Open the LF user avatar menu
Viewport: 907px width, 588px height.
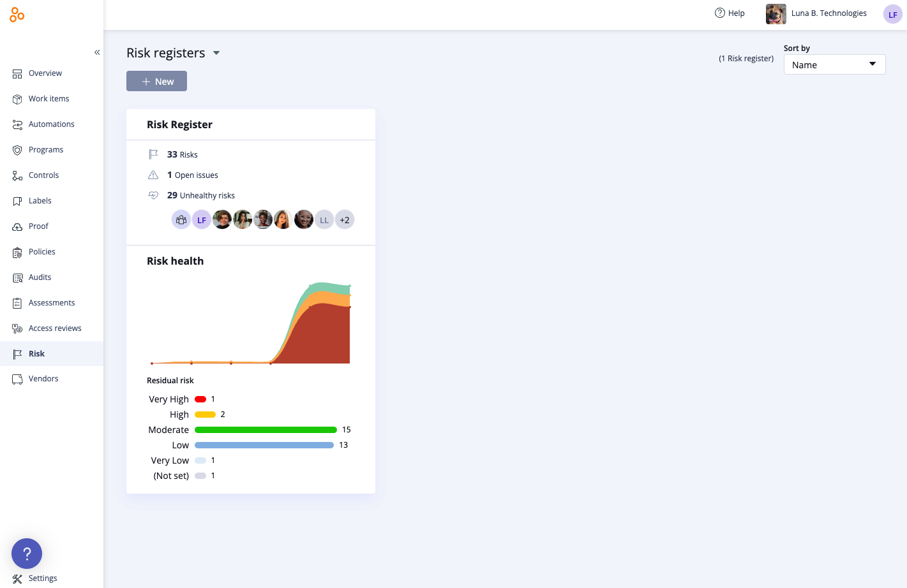click(892, 14)
